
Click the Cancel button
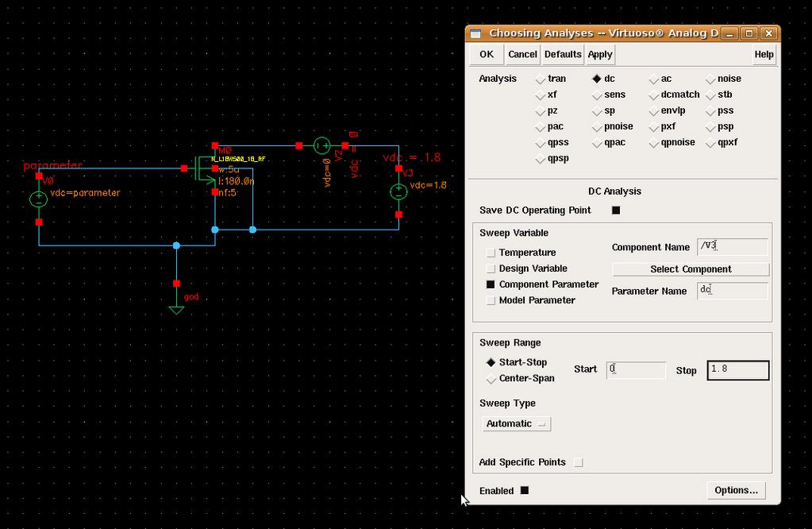point(522,54)
